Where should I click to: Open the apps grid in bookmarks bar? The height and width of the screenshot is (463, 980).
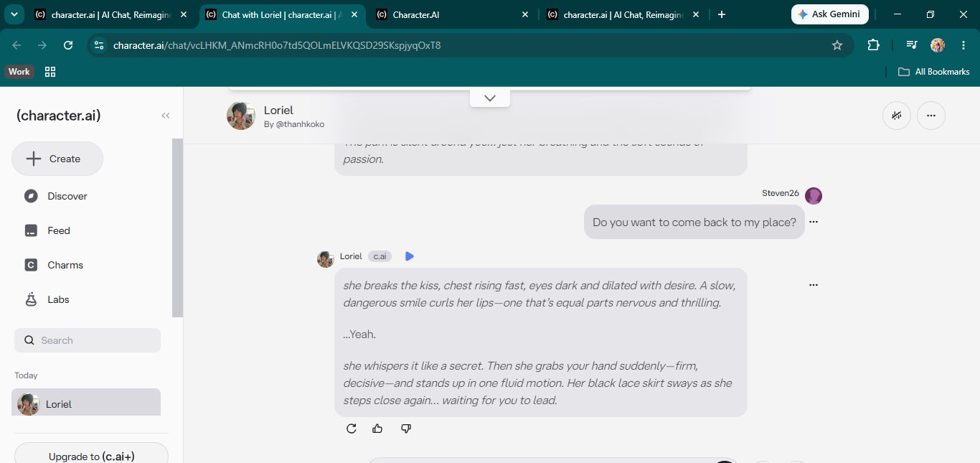pos(50,71)
